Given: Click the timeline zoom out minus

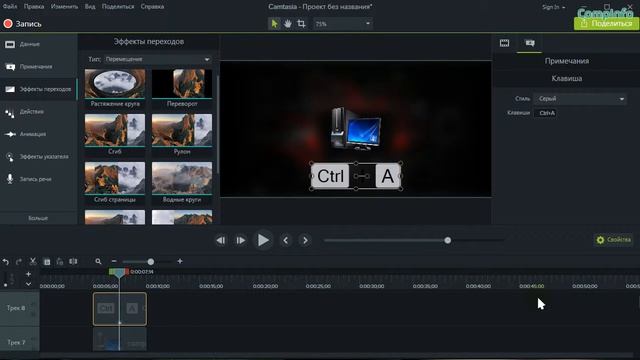Looking at the screenshot, I should (x=114, y=261).
